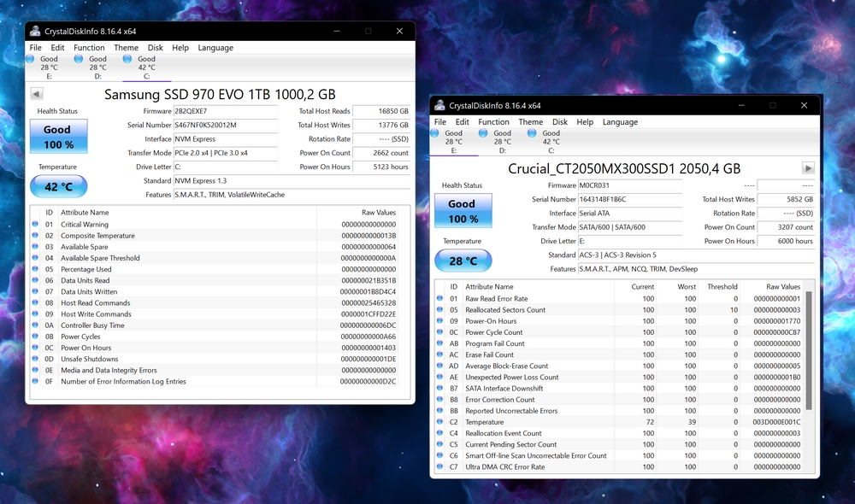Viewport: 855px width, 504px height.
Task: Click the Good 100 % health button on Crucial
Action: pos(463,211)
